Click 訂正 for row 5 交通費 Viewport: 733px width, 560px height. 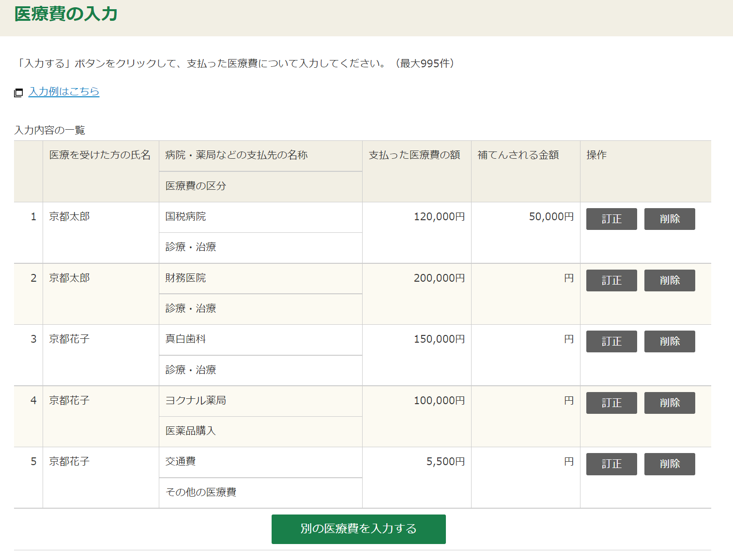[x=611, y=464]
